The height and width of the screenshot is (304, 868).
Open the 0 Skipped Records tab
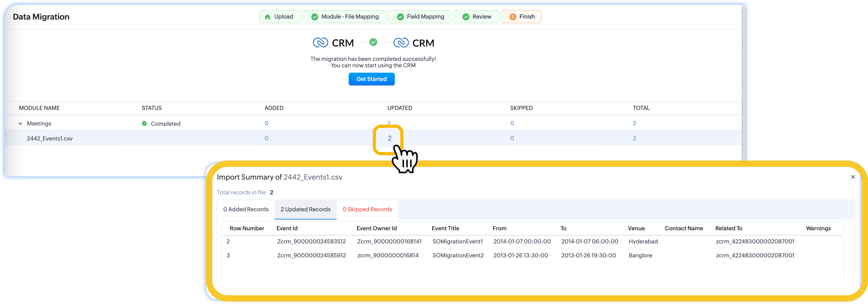[367, 209]
